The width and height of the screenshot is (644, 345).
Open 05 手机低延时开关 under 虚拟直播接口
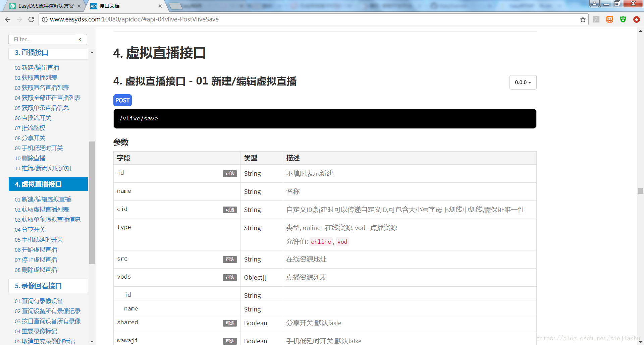tap(39, 240)
